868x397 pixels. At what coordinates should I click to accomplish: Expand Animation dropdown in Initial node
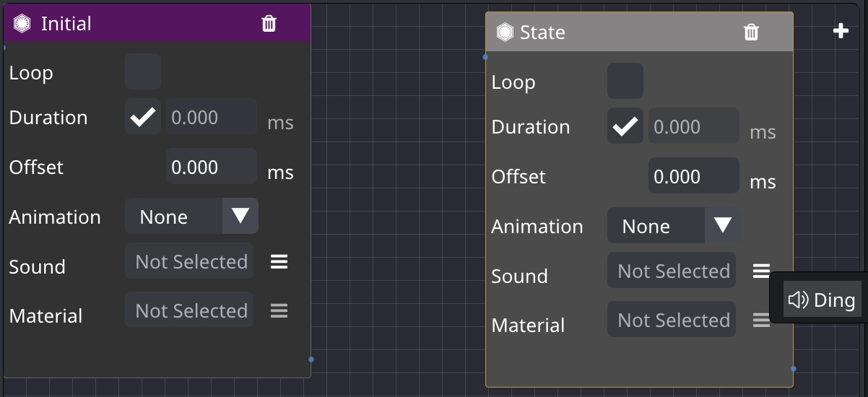point(191,216)
